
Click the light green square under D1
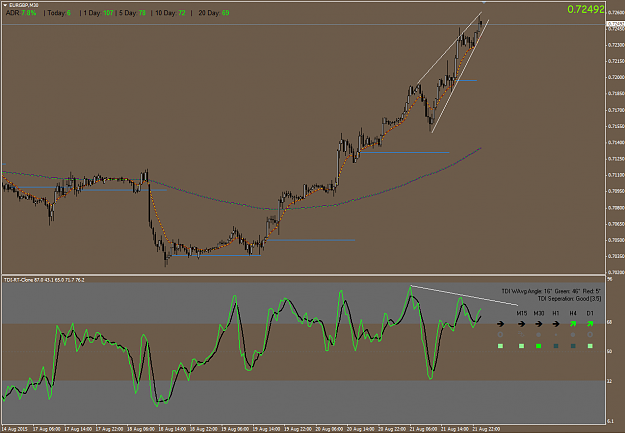[x=590, y=346]
